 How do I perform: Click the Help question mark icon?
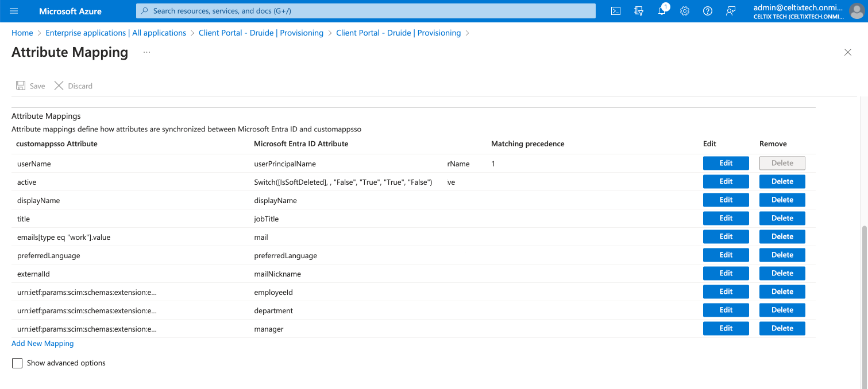point(708,11)
